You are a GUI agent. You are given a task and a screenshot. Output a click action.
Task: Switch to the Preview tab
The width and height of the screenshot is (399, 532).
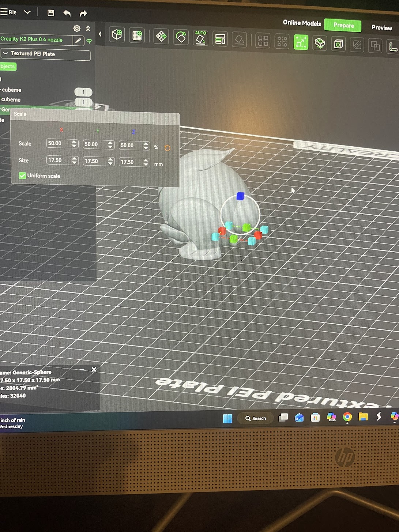pos(381,27)
